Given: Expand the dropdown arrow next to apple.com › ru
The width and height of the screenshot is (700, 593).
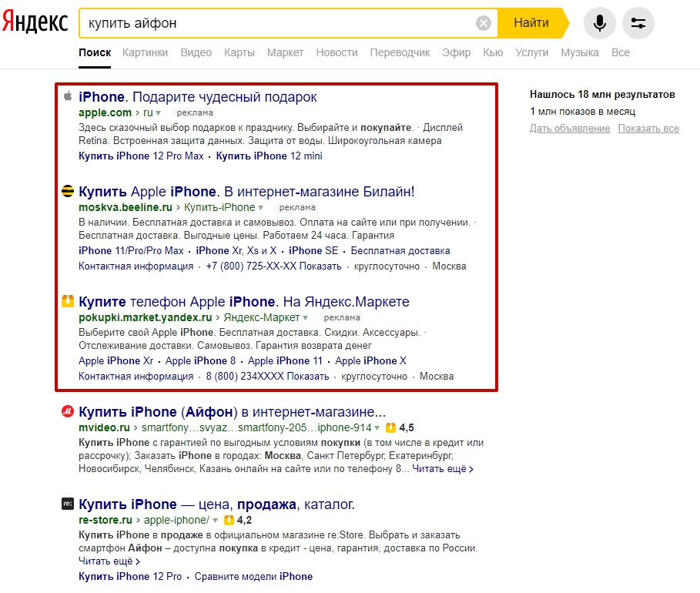Looking at the screenshot, I should pyautogui.click(x=159, y=113).
